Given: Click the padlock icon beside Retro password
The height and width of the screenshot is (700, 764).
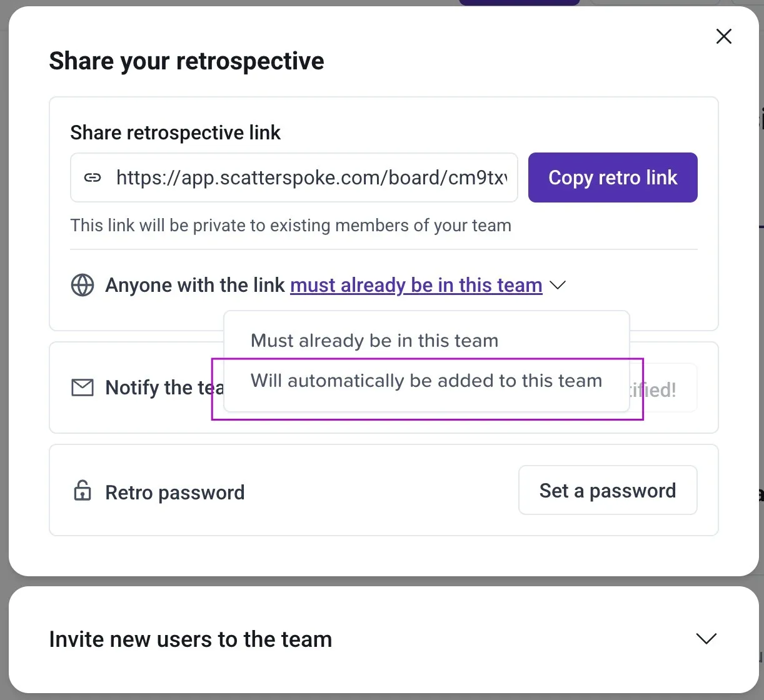Looking at the screenshot, I should pyautogui.click(x=82, y=491).
